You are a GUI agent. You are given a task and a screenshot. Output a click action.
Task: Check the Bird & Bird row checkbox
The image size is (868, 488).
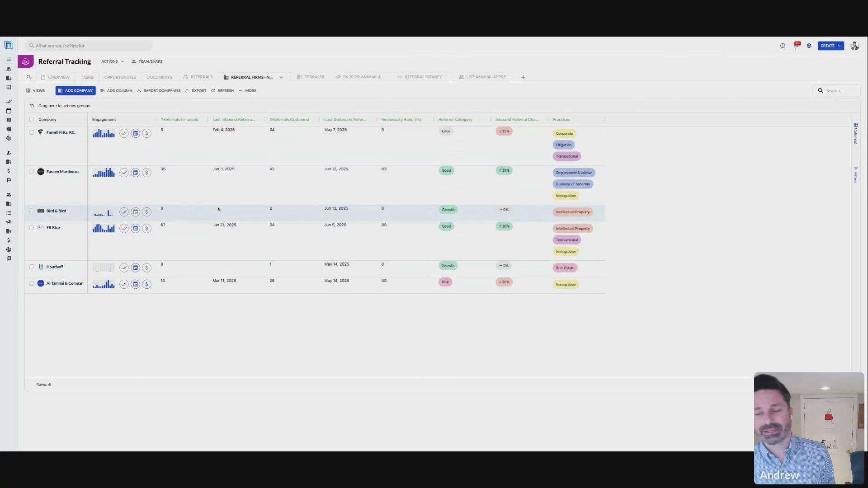coord(32,211)
